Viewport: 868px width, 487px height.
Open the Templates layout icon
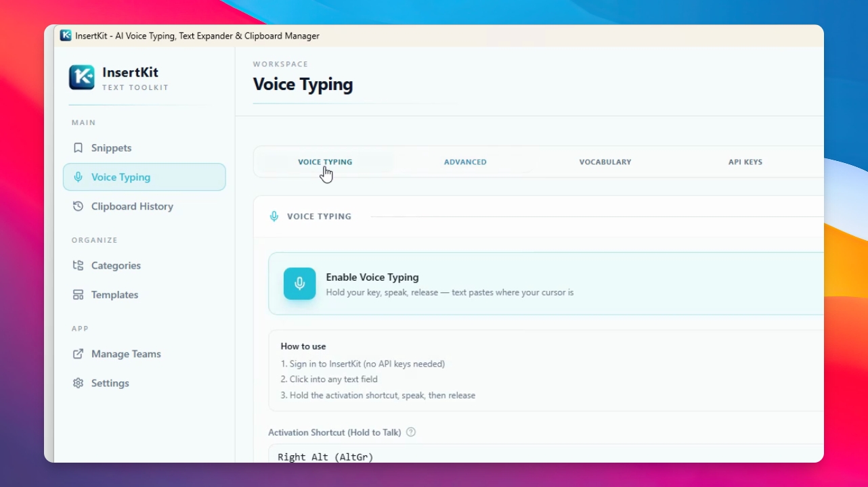point(78,295)
